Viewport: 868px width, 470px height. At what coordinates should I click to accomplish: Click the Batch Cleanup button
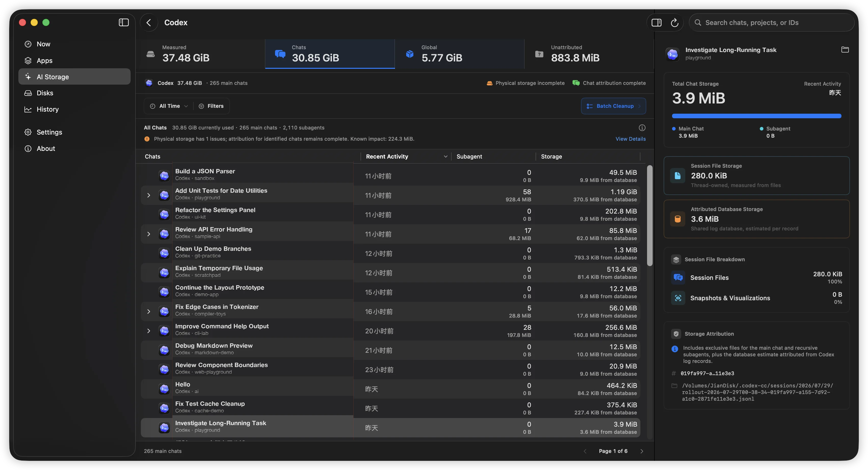[x=613, y=106]
